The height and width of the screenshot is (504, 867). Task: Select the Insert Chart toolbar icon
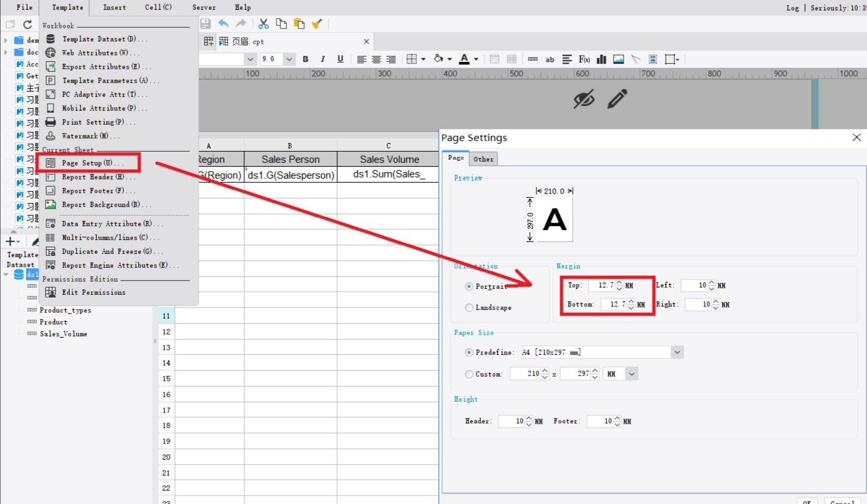point(601,59)
